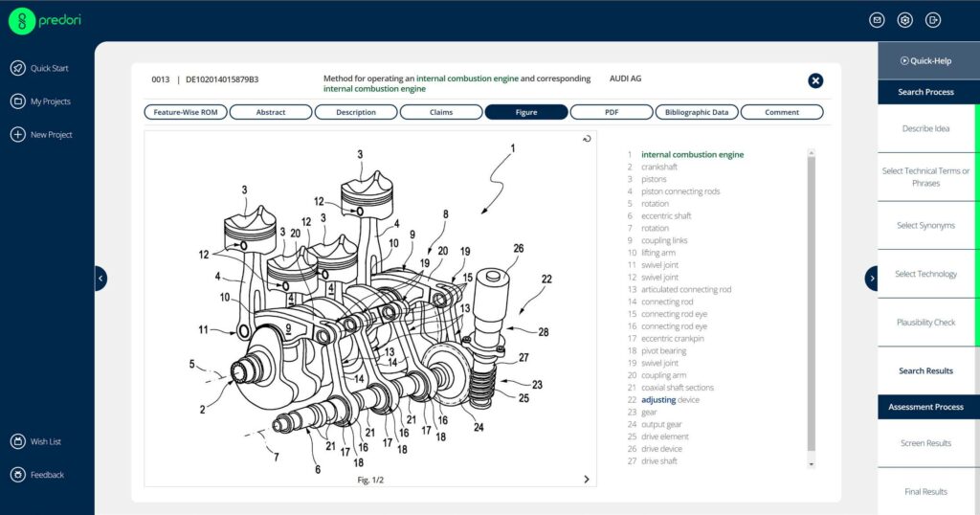Switch to the Abstract tab

pos(271,112)
